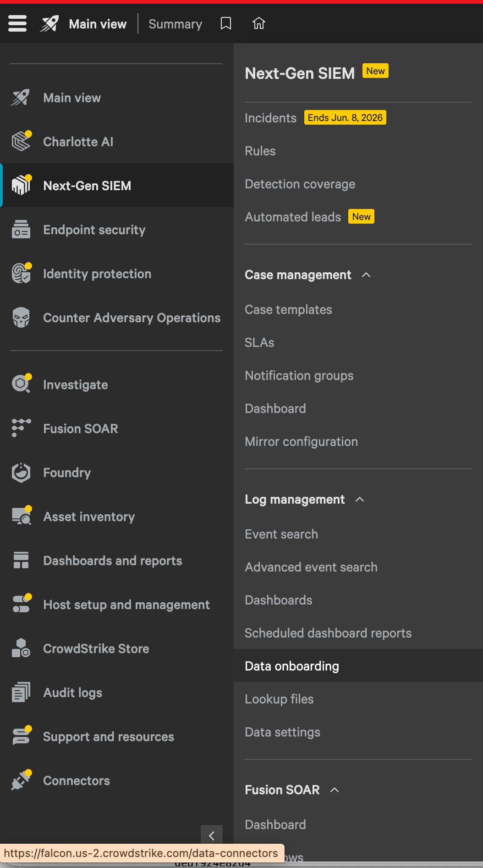Open Event search
483x868 pixels.
(281, 534)
